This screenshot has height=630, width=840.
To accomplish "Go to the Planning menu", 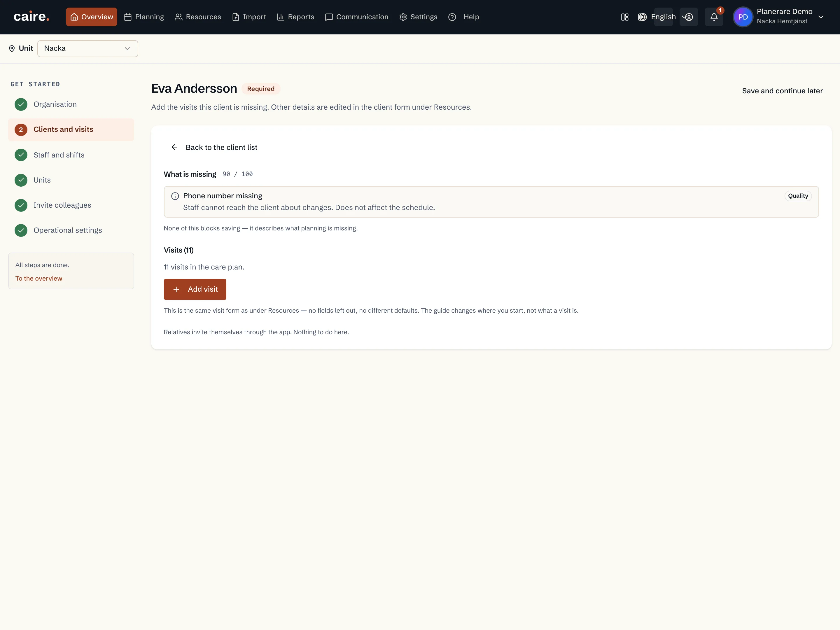I will point(144,17).
